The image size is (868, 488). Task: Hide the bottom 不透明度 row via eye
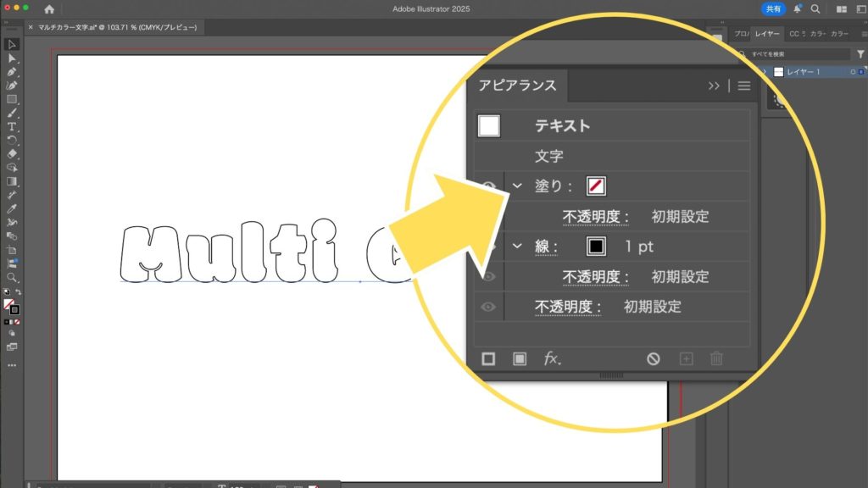click(488, 307)
